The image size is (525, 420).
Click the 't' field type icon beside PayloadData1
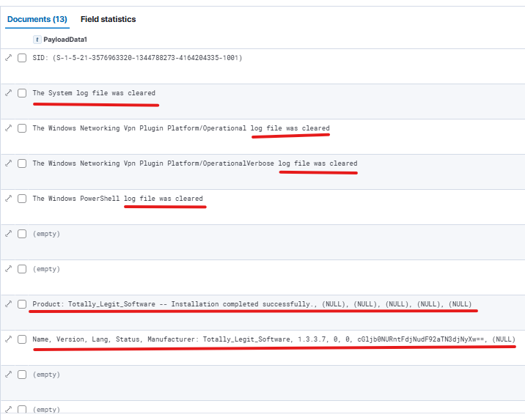point(37,39)
